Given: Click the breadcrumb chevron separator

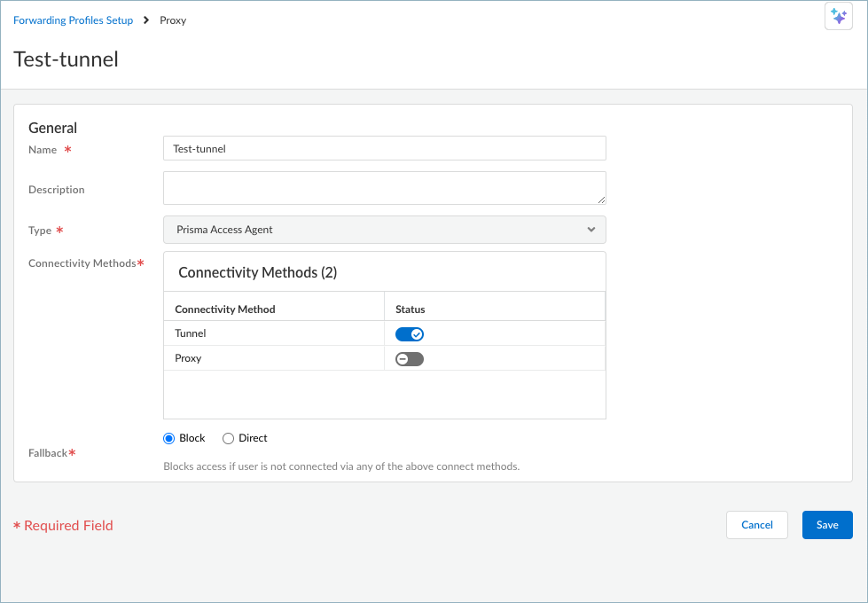Looking at the screenshot, I should pyautogui.click(x=146, y=20).
